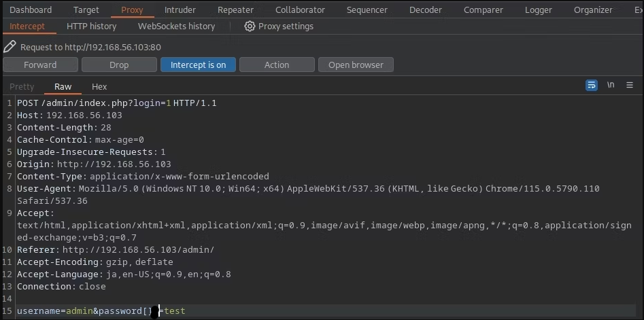Click the text/html Accept value line

coord(324,226)
